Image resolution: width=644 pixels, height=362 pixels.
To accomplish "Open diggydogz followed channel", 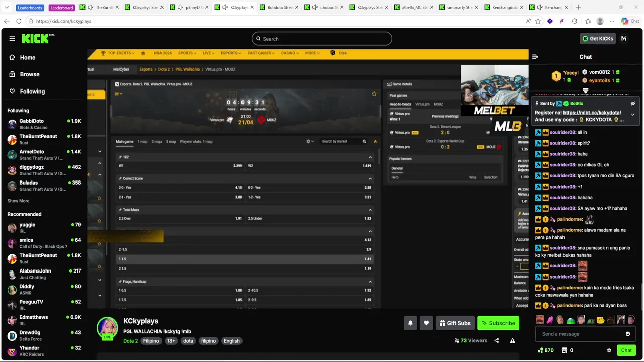I will click(x=44, y=170).
